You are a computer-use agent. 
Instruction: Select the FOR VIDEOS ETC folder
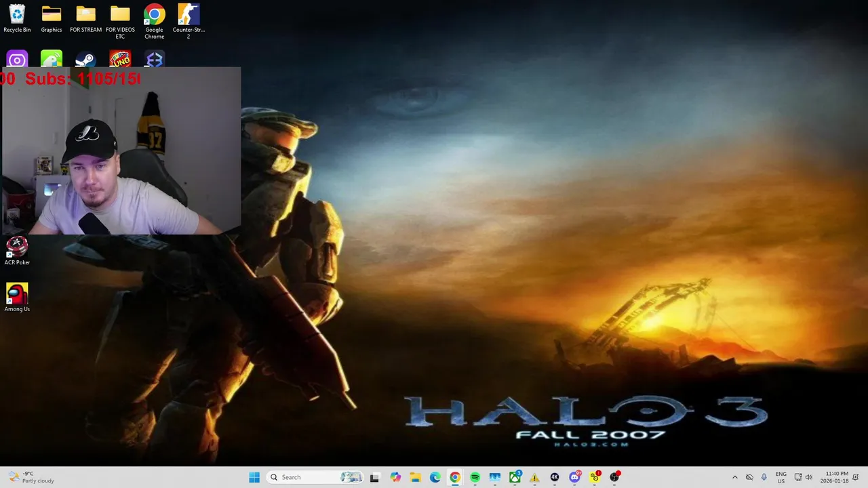120,22
